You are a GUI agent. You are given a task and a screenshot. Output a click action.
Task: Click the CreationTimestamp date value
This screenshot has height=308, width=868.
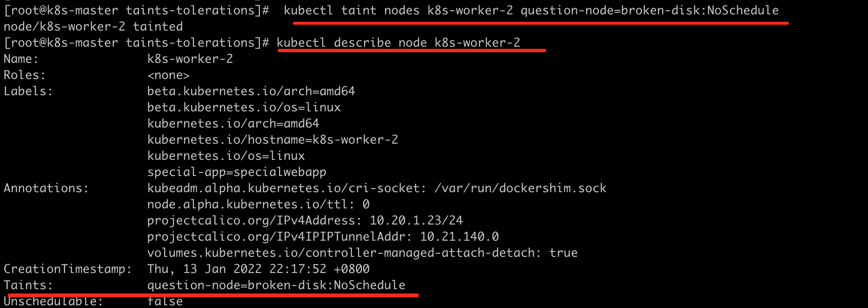[x=258, y=269]
